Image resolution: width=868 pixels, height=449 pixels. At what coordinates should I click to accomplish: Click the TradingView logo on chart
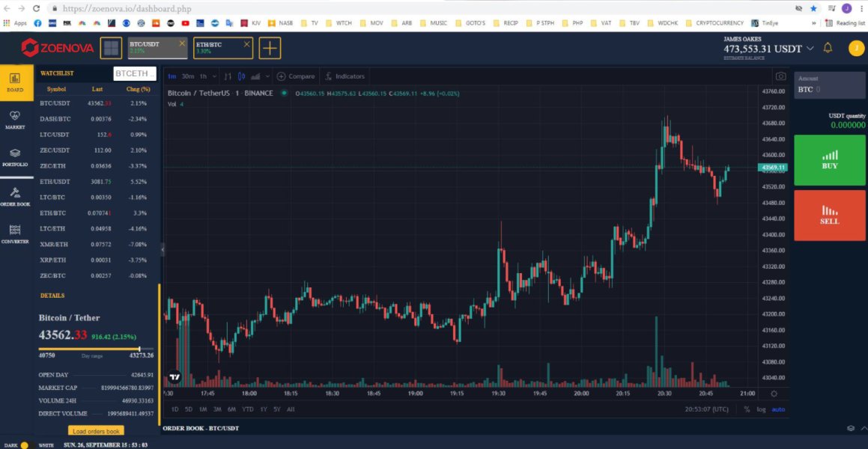pos(174,377)
